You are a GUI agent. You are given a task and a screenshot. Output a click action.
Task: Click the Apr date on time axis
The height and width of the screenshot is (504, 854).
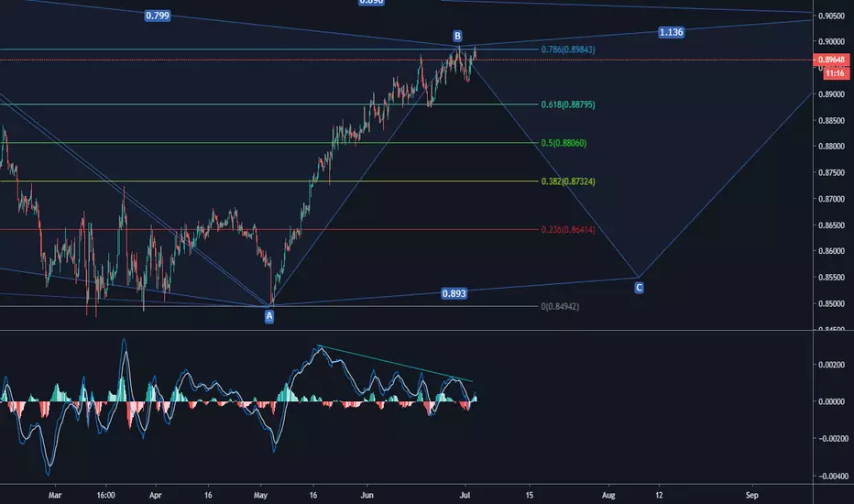[155, 495]
